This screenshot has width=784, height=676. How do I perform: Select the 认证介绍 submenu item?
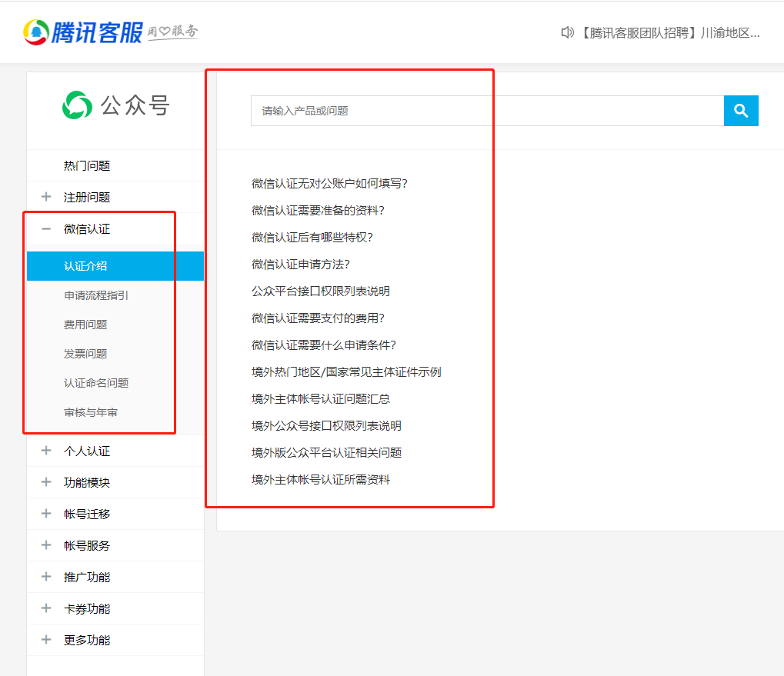(115, 266)
